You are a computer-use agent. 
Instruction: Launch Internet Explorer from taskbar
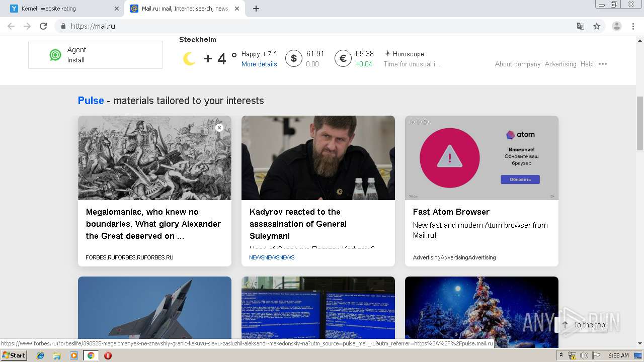(x=40, y=355)
